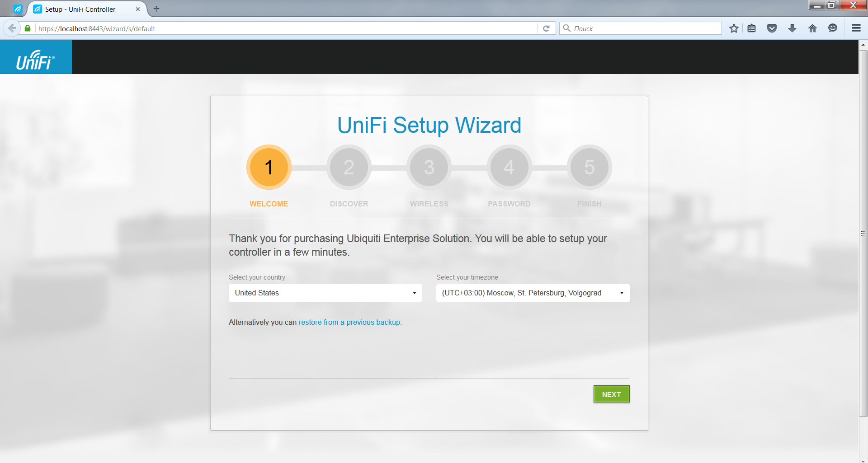Viewport: 868px width, 463px height.
Task: Open the Pocket icon in toolbar
Action: pos(772,28)
